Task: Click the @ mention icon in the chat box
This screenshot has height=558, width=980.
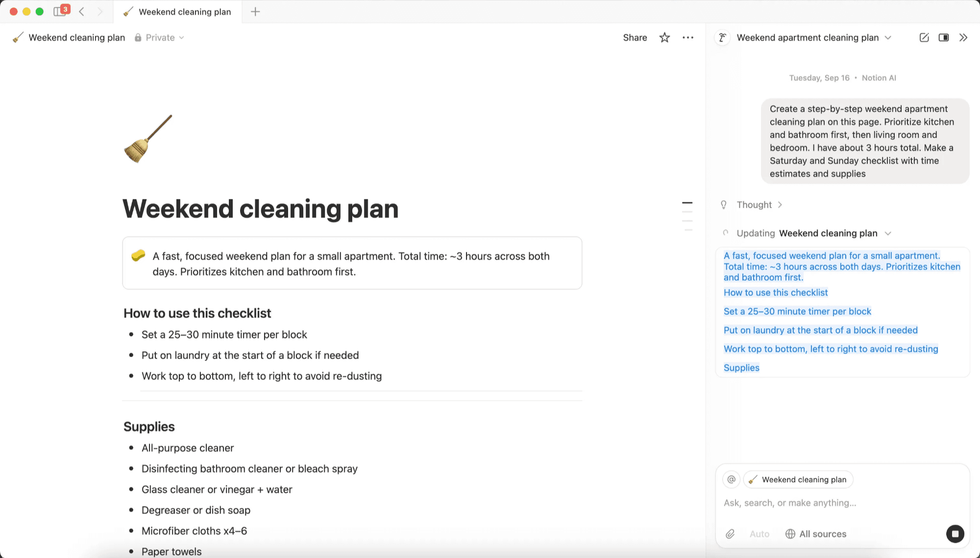Action: click(731, 480)
